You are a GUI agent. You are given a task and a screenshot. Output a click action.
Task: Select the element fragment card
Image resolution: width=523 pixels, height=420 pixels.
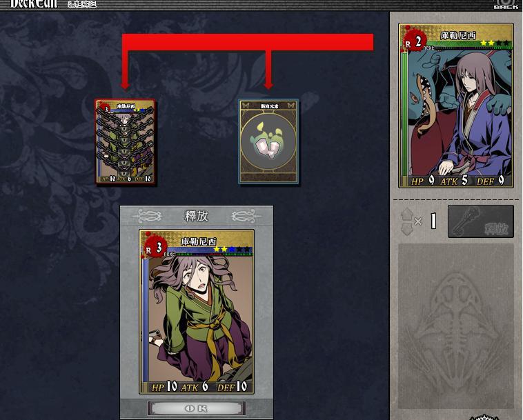pyautogui.click(x=268, y=141)
